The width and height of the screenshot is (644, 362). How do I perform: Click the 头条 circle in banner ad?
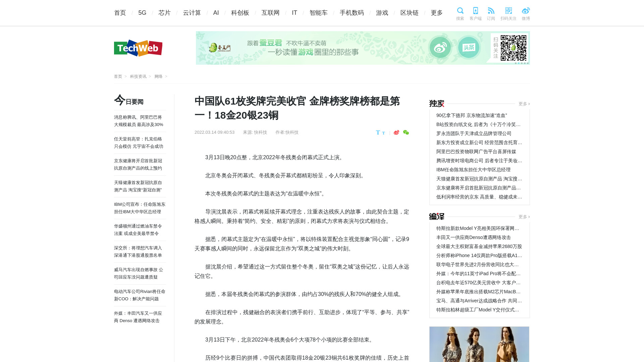pos(469,48)
